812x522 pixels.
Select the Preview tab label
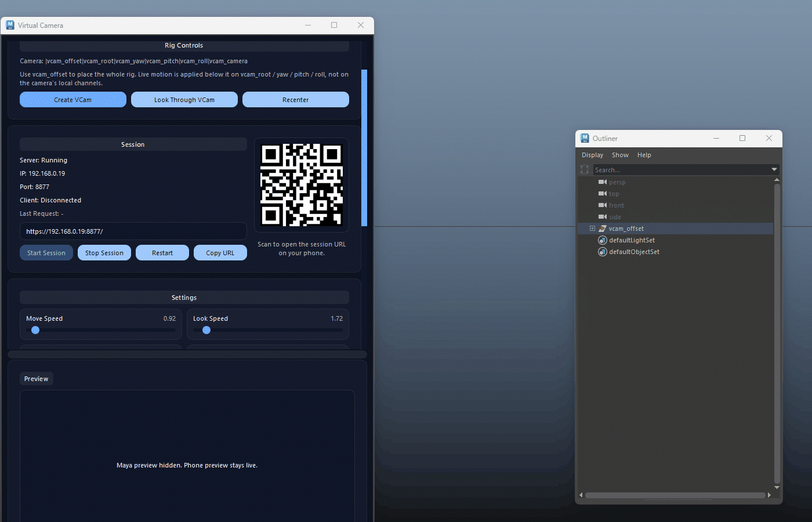(37, 379)
